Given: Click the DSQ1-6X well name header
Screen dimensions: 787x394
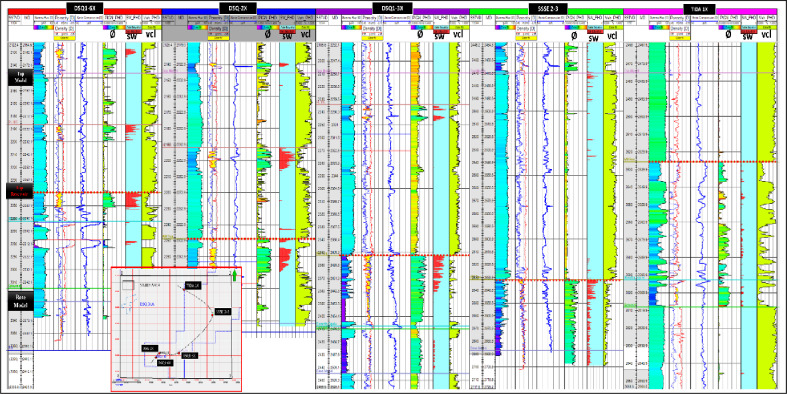Looking at the screenshot, I should coord(84,7).
